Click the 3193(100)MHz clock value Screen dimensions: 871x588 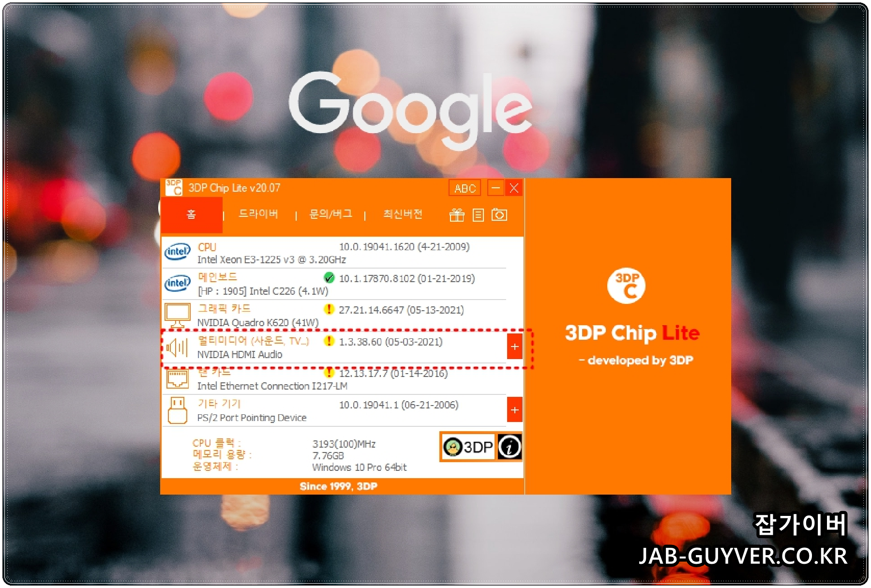344,444
